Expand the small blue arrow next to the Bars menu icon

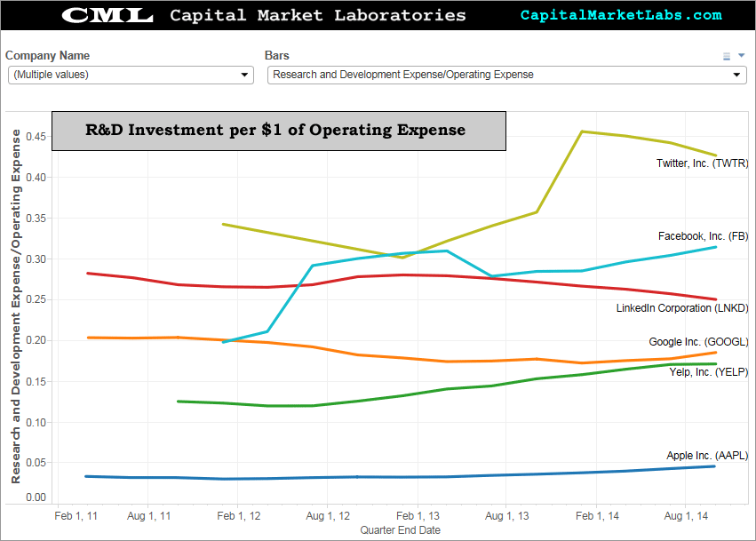742,55
